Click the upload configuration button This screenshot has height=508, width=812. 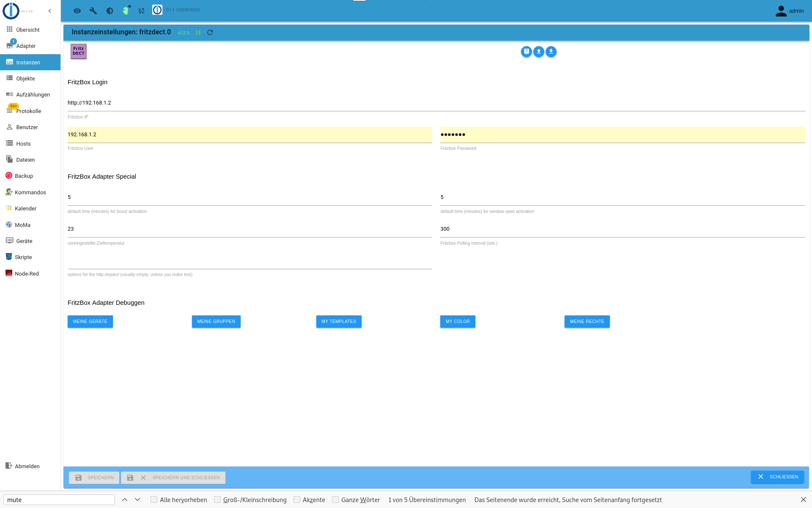pyautogui.click(x=538, y=52)
